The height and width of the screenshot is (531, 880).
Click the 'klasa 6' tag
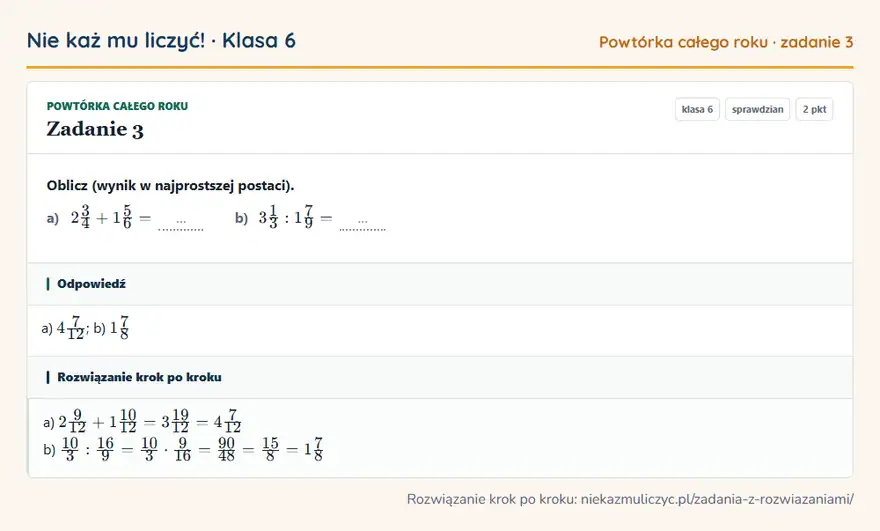click(697, 109)
